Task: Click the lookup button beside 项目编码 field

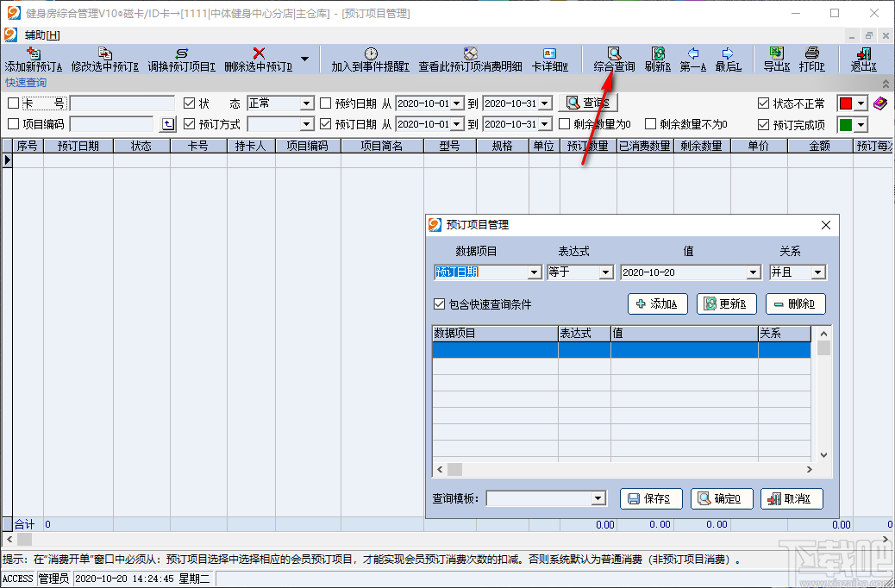Action: click(168, 124)
